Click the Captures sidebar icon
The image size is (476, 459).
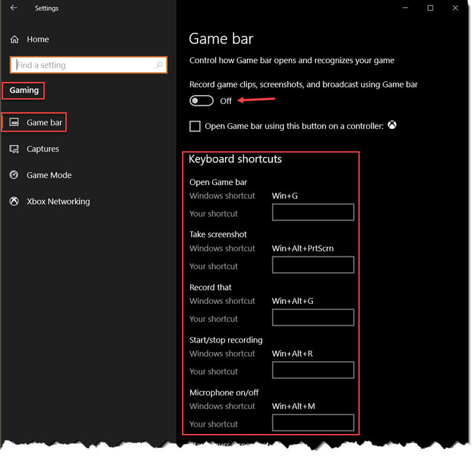coord(14,149)
